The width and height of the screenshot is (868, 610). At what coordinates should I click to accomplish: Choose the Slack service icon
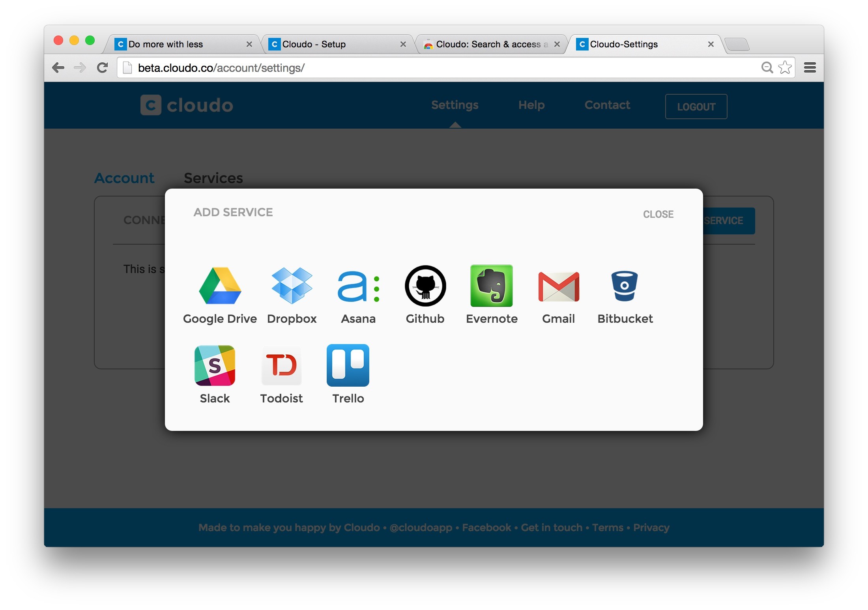point(215,365)
